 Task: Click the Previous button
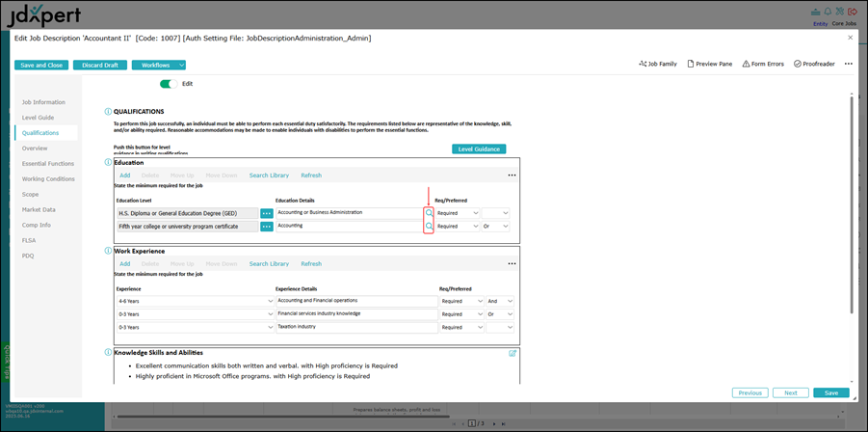(x=750, y=392)
